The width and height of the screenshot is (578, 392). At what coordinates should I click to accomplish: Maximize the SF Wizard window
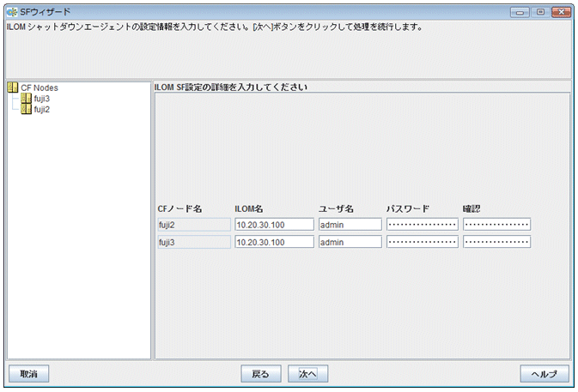(541, 12)
